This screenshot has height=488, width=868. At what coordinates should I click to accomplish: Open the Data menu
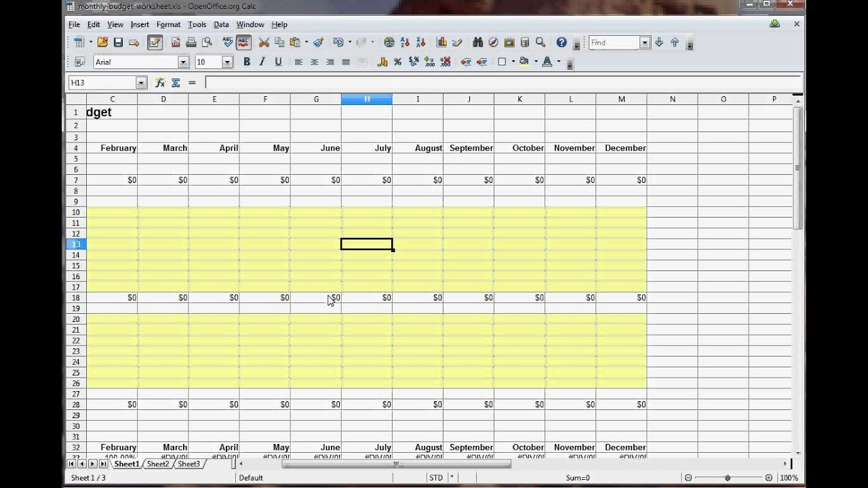[x=221, y=24]
